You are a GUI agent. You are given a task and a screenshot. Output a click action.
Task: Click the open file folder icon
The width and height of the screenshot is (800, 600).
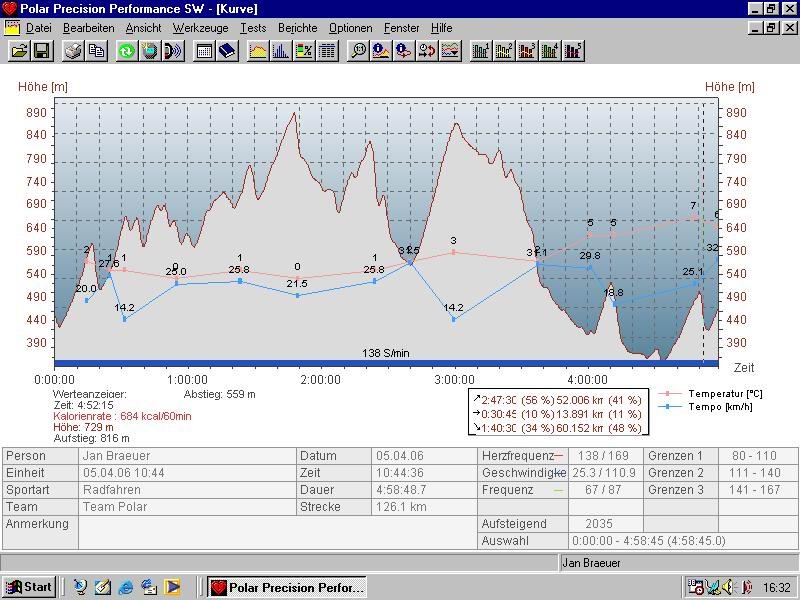[19, 50]
